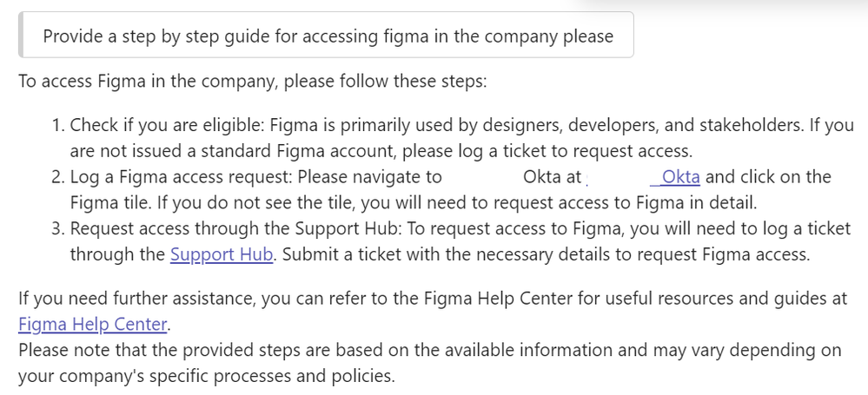Screen dimensions: 868x395
Task: Click the list number 2 marker
Action: [59, 177]
